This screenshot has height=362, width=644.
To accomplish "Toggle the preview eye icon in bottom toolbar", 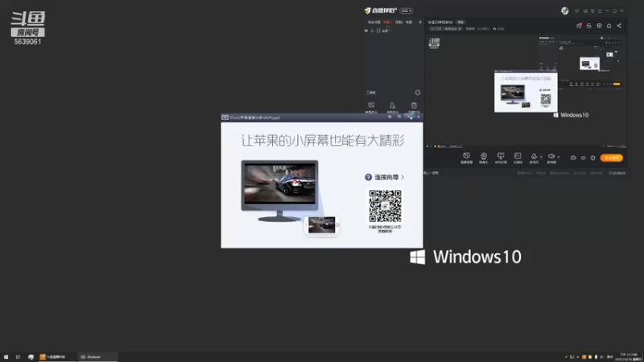I will 583,158.
